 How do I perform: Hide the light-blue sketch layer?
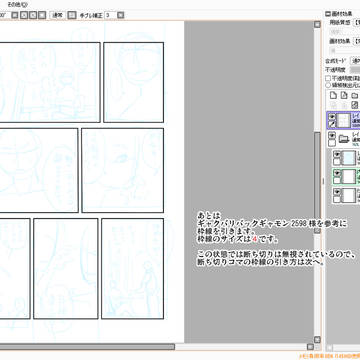coord(337,155)
